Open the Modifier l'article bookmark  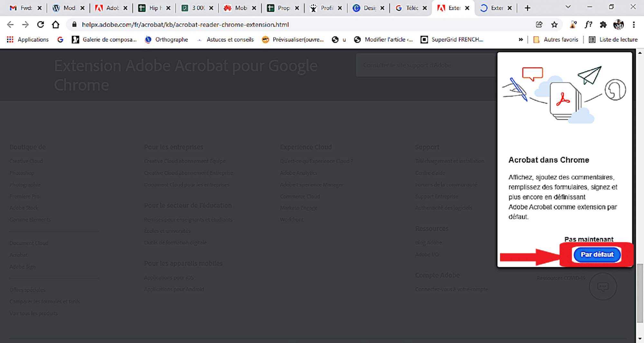pos(383,39)
